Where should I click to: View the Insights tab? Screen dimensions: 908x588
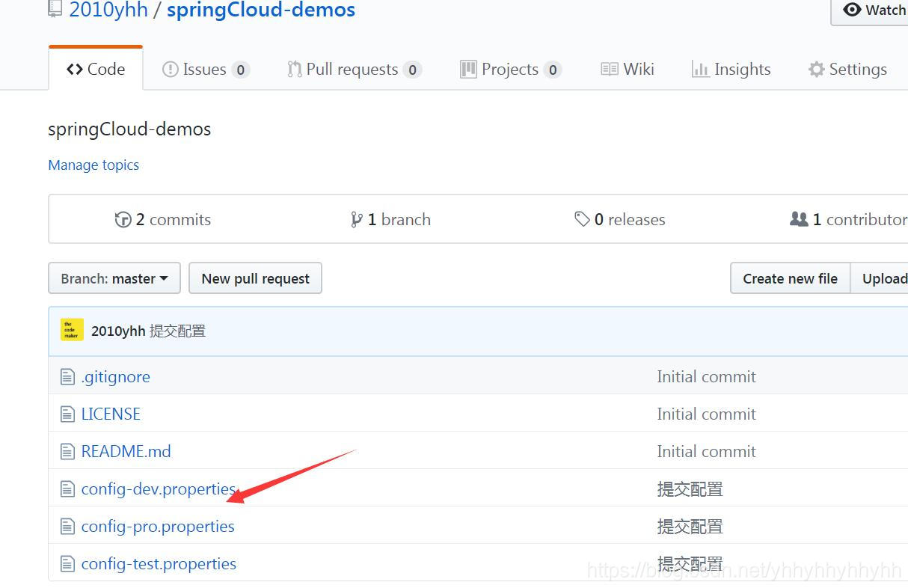click(731, 70)
